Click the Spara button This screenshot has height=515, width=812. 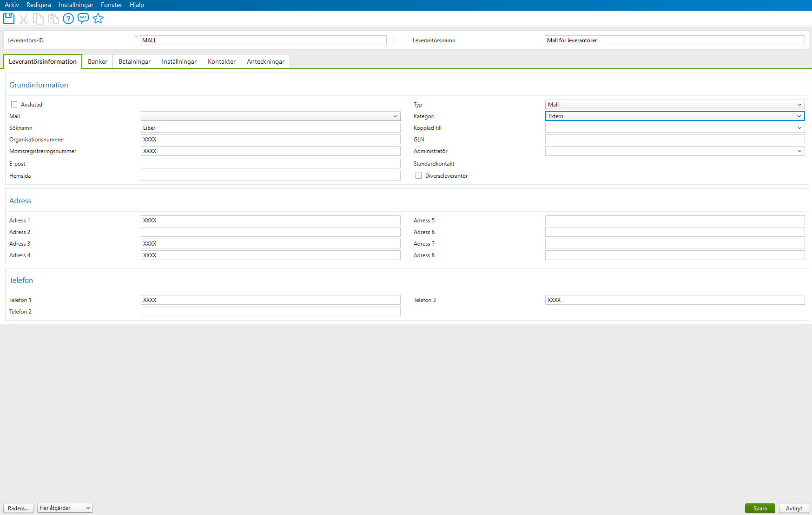pyautogui.click(x=760, y=508)
